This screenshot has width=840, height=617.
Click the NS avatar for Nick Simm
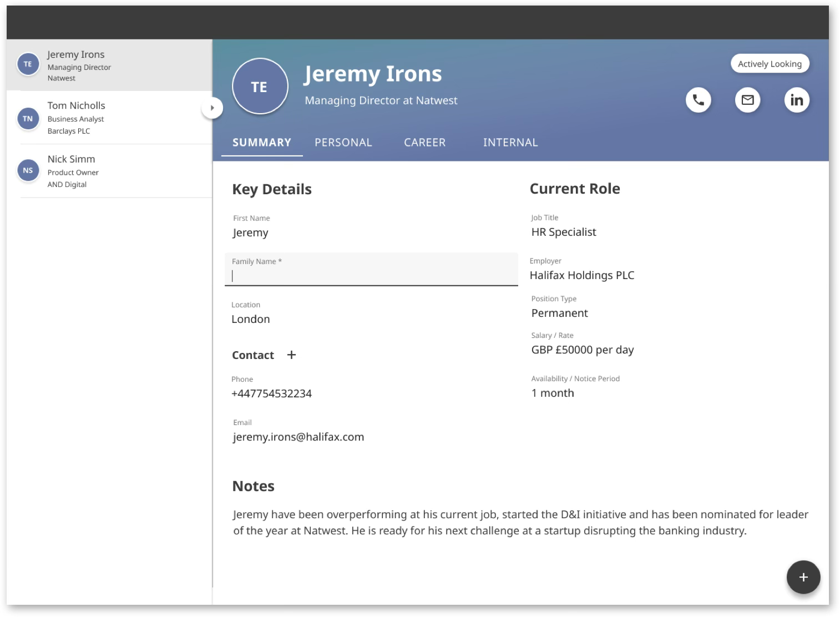click(x=28, y=170)
